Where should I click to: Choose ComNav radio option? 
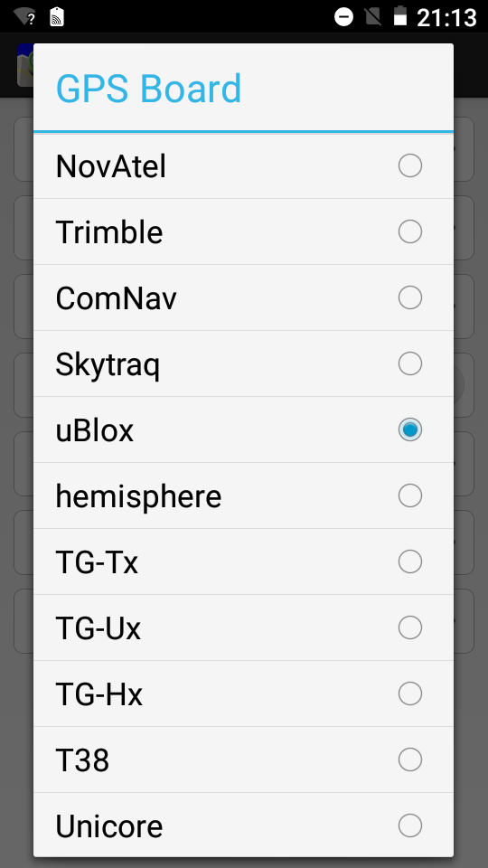[410, 297]
